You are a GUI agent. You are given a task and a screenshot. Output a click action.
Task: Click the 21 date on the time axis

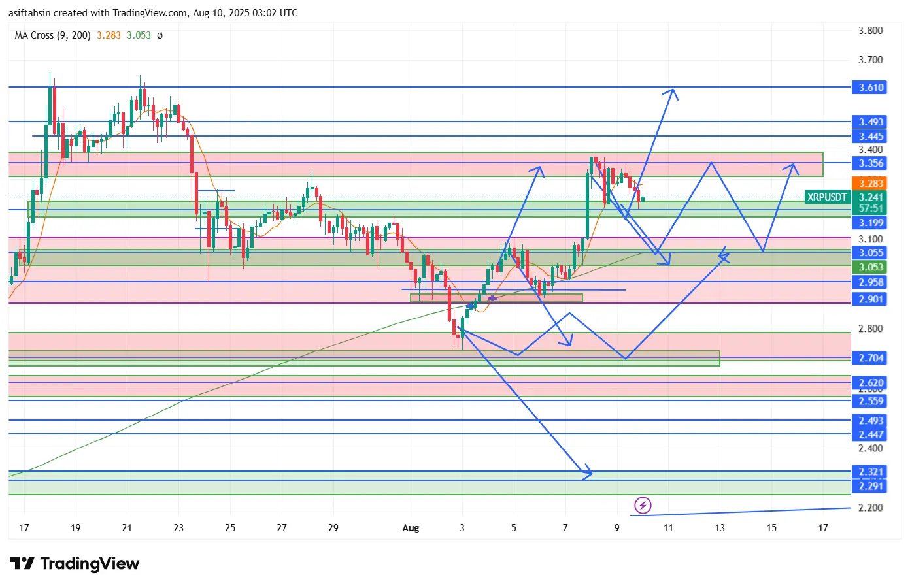coord(127,528)
